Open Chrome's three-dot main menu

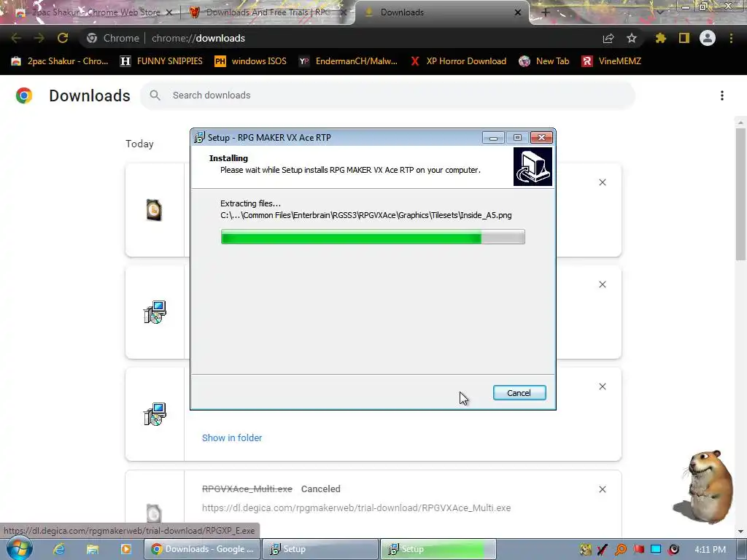point(731,38)
